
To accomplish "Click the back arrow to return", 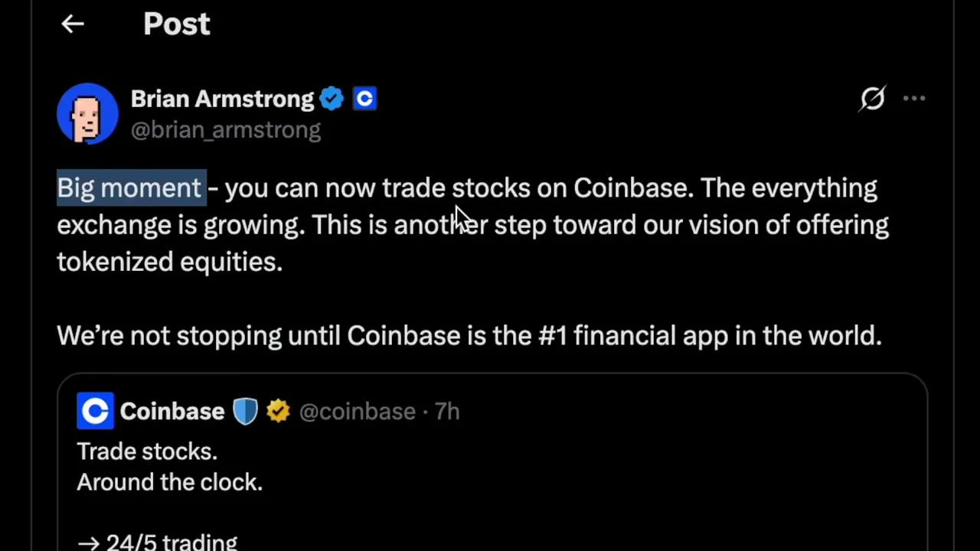I will point(72,24).
